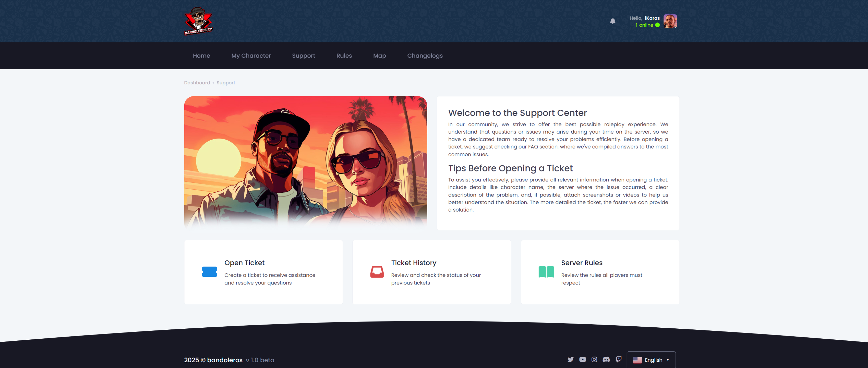Click the green online status dot

tap(657, 25)
